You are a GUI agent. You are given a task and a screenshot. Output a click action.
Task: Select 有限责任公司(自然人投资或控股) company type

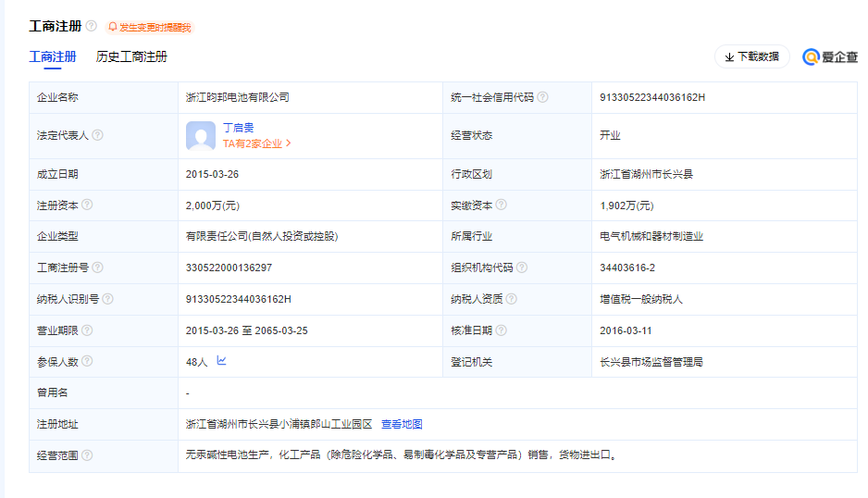[x=262, y=237]
